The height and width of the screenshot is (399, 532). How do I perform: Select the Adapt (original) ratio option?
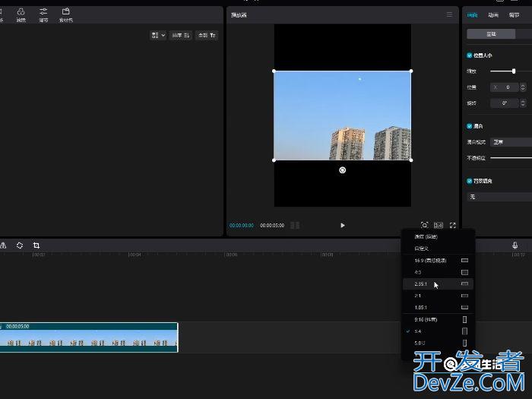(x=438, y=236)
